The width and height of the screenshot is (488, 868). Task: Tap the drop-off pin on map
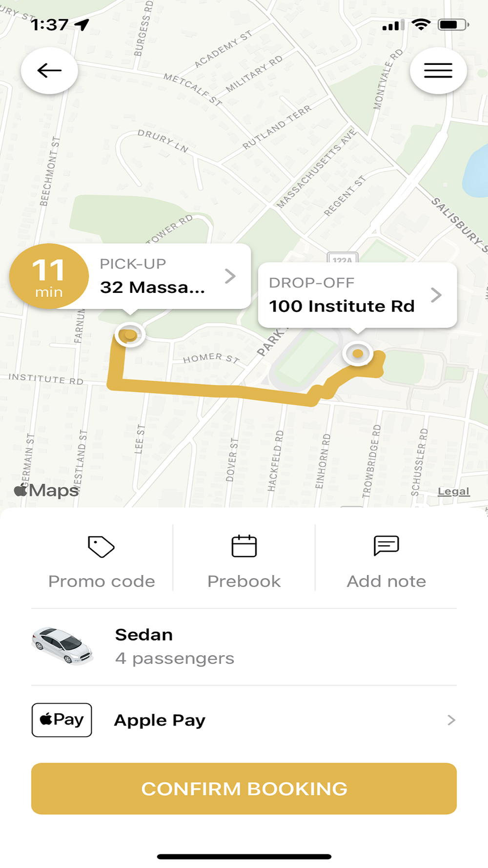click(x=358, y=353)
